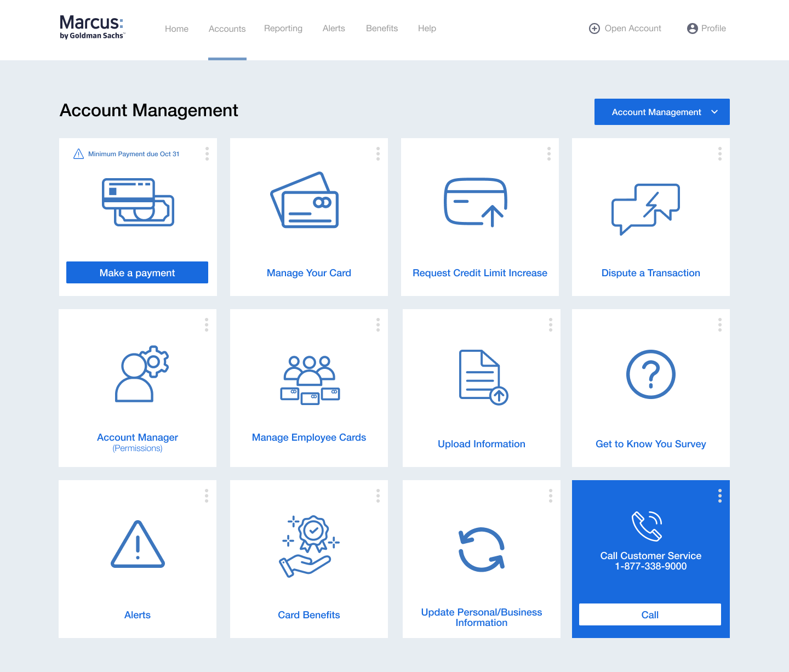The image size is (789, 672).
Task: Click the Call Customer Service 1-877-338-9000 text
Action: [x=651, y=561]
